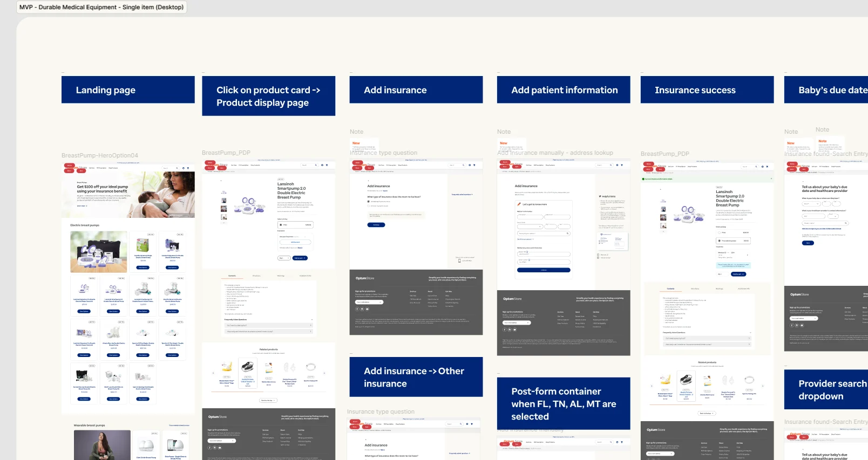Select the Add patient information header block
868x460 pixels.
click(564, 90)
